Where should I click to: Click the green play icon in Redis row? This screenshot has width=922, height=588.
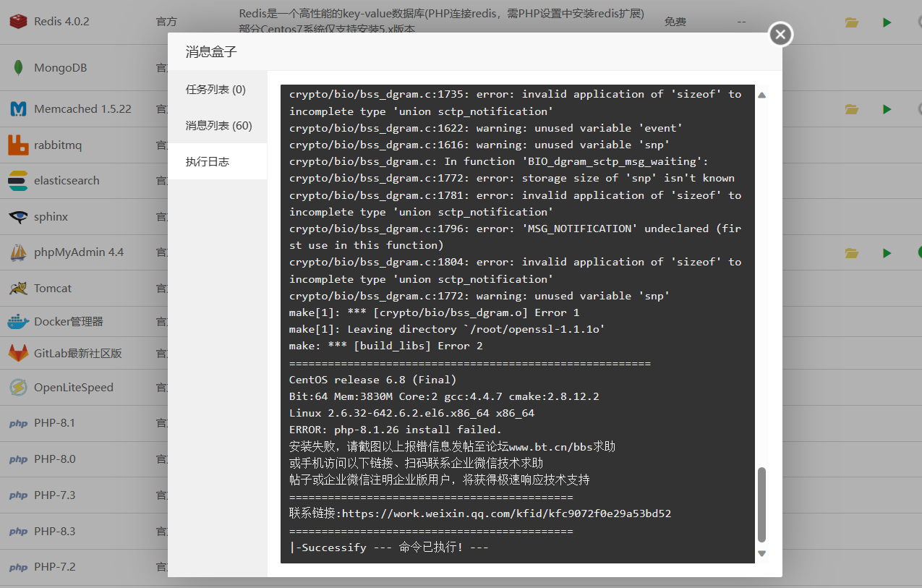887,22
